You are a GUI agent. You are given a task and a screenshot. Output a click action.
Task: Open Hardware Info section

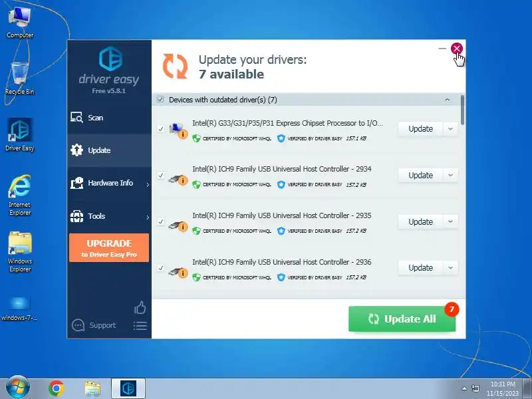click(109, 184)
